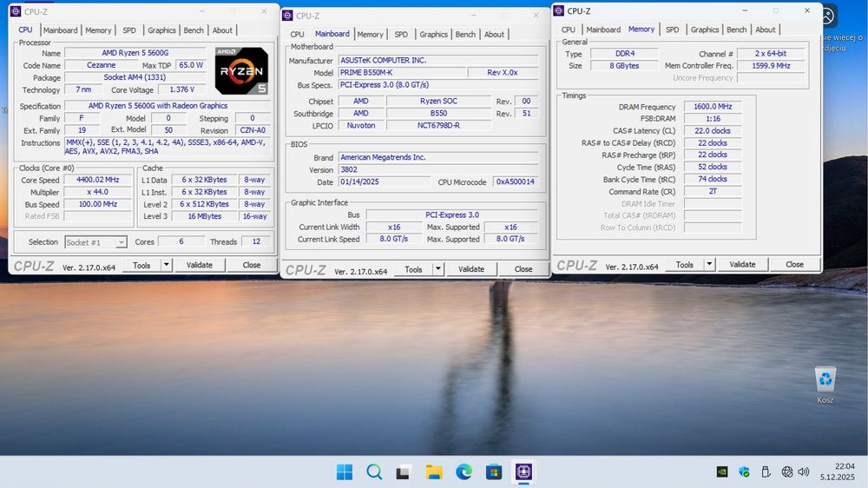This screenshot has width=868, height=488.
Task: Select Memory tab in middle CPU-Z window
Action: point(371,35)
